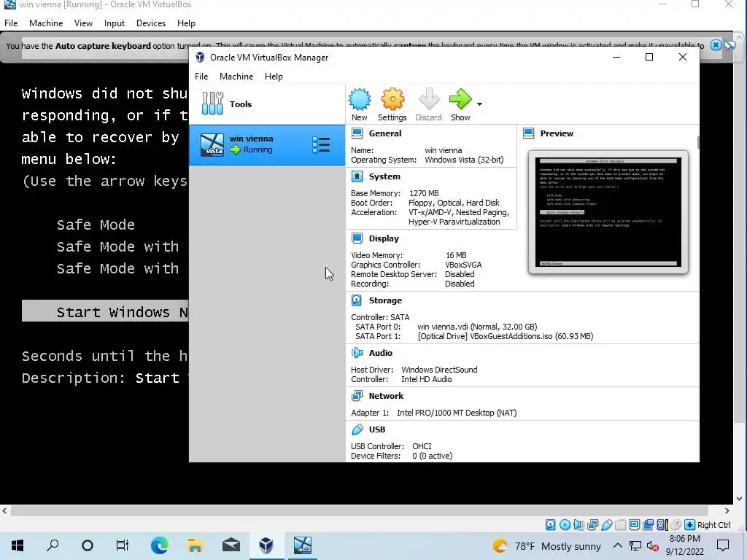Click network status indicator icon
747x560 pixels.
point(592,525)
